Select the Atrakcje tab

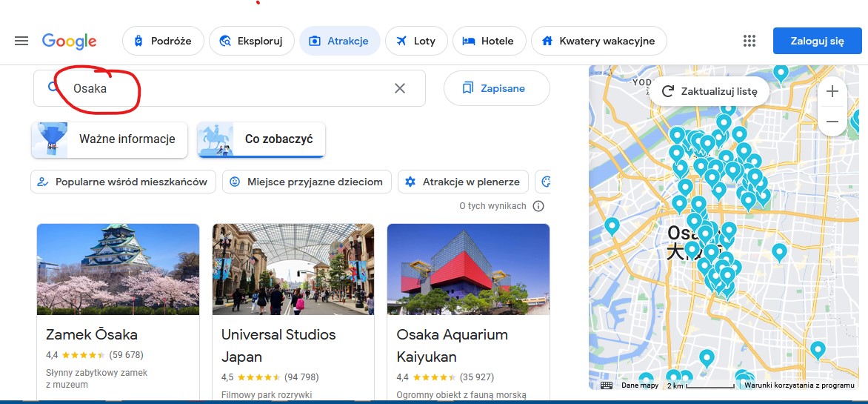click(x=340, y=41)
